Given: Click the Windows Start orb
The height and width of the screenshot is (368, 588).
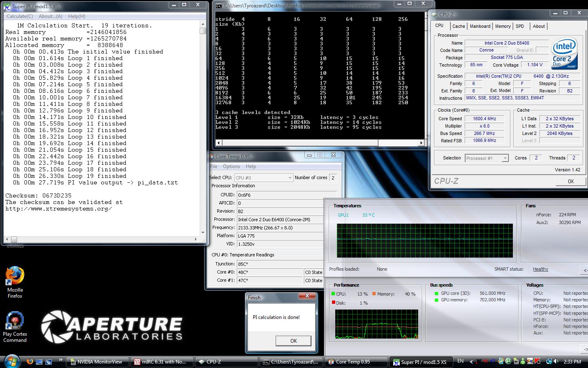Looking at the screenshot, I should (11, 361).
